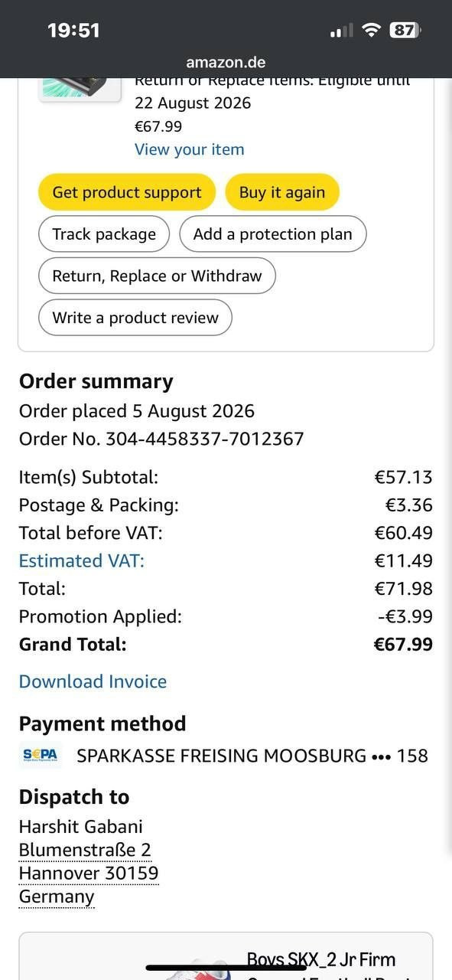Click Get product support button

127,192
